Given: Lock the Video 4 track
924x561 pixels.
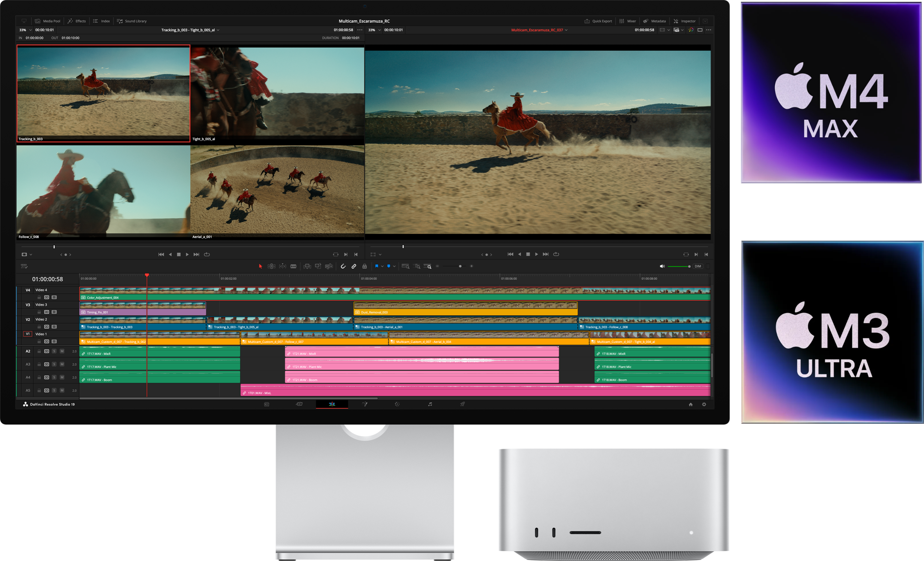Looking at the screenshot, I should tap(39, 297).
